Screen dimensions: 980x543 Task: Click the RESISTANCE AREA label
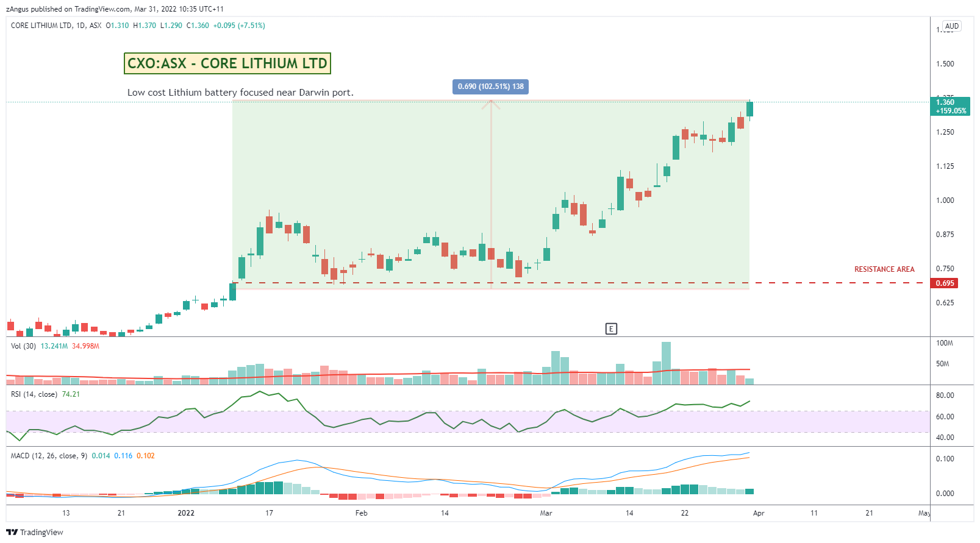884,269
